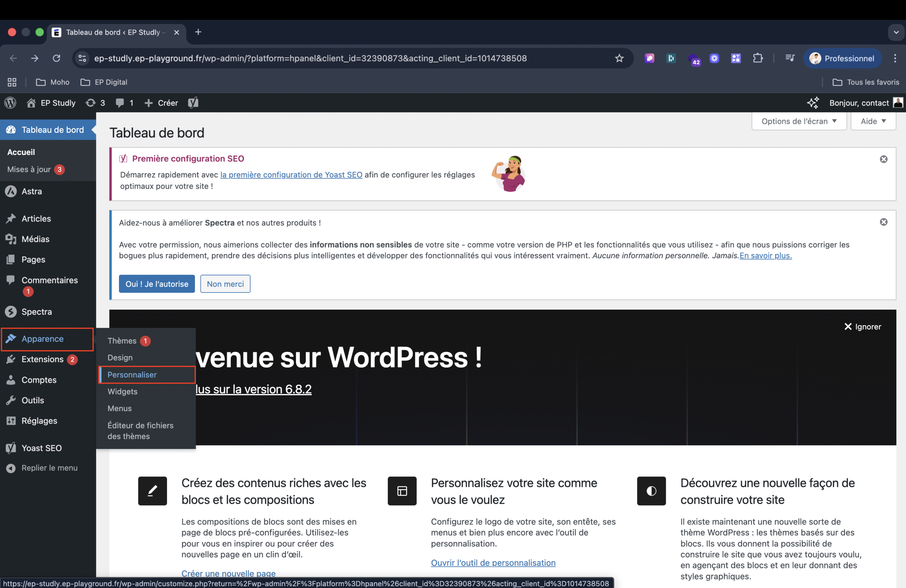The image size is (906, 588).
Task: Select the Astra icon in the sidebar
Action: click(x=11, y=191)
